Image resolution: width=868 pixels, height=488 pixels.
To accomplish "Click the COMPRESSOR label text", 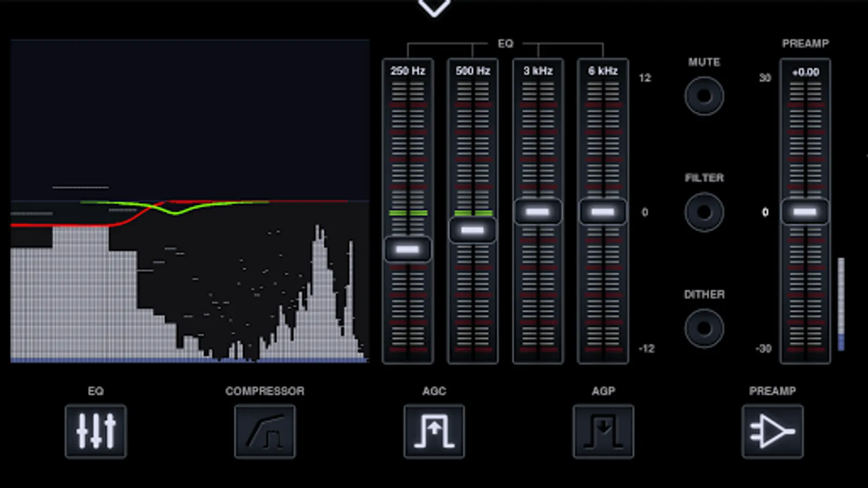I will 265,391.
